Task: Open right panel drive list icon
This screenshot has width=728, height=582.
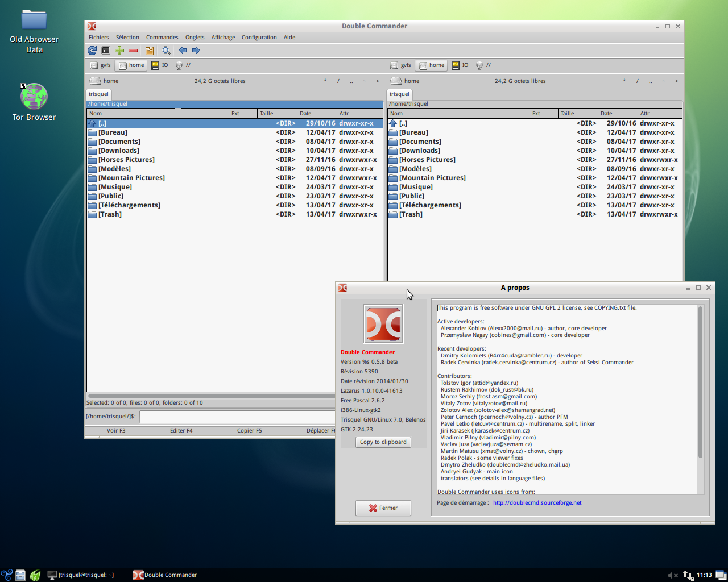Action: pyautogui.click(x=395, y=81)
